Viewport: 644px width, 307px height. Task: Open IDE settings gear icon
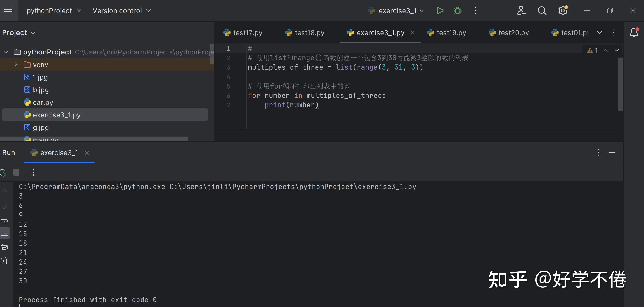coord(563,11)
